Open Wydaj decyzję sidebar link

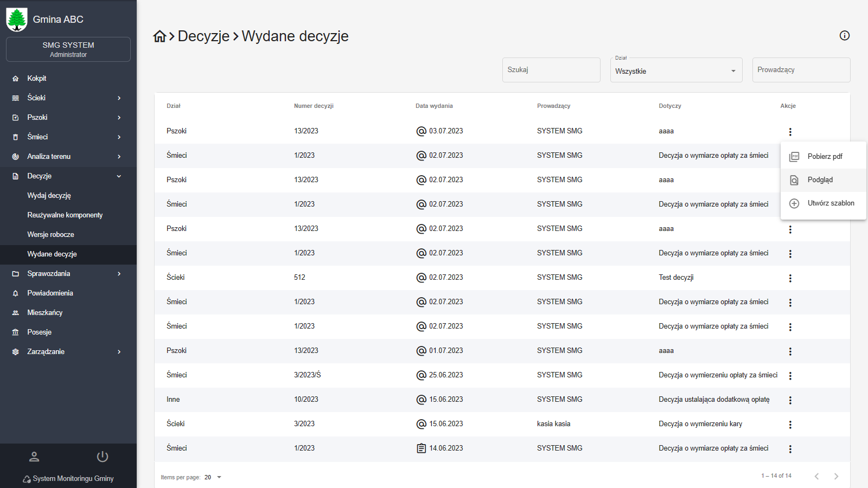click(x=49, y=196)
